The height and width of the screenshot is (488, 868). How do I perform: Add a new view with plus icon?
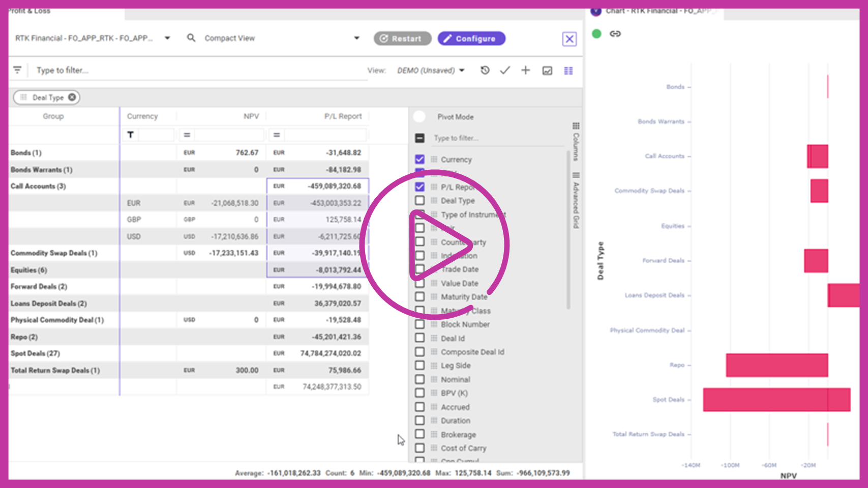(526, 71)
